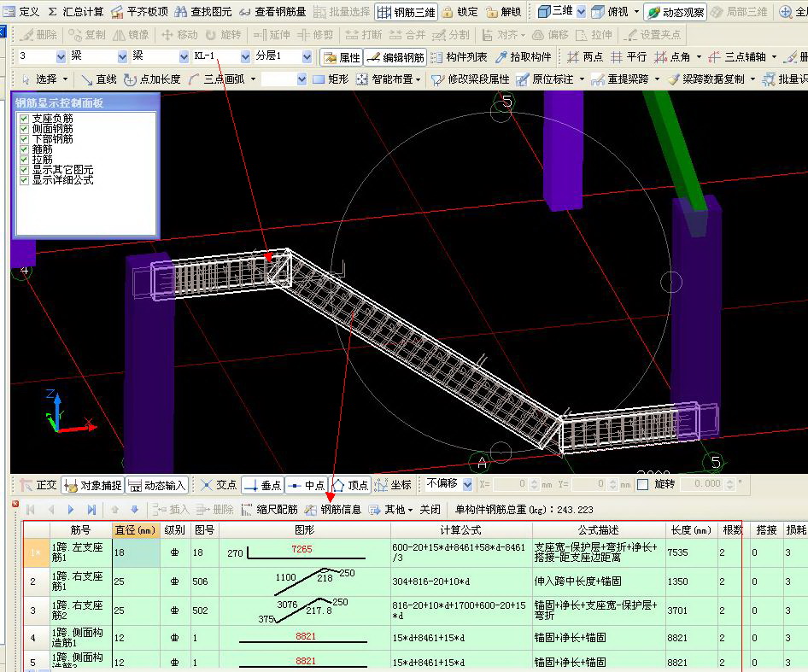This screenshot has width=808, height=672.
Task: Click 平齐板顶 tool
Action: 140,11
